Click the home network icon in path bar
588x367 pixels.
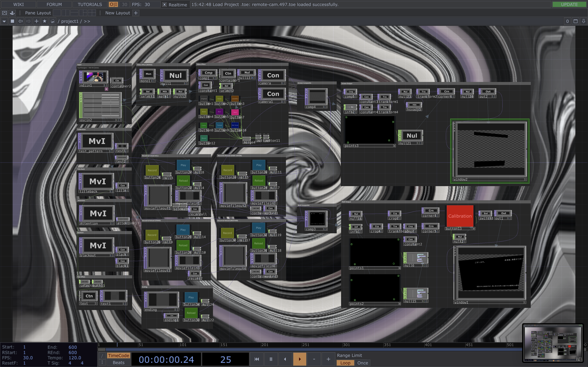pos(52,21)
